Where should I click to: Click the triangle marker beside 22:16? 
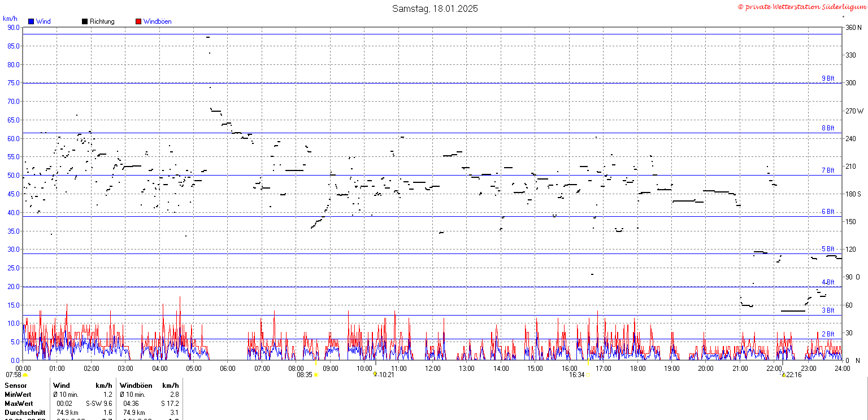[x=783, y=374]
